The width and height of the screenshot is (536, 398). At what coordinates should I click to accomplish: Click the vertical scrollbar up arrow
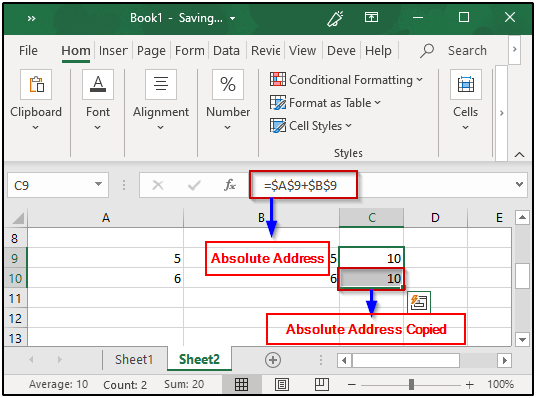(x=522, y=217)
